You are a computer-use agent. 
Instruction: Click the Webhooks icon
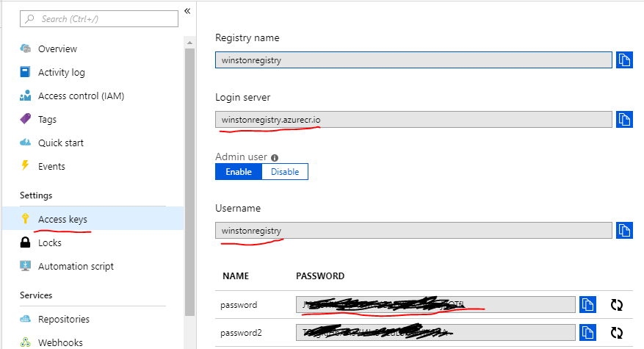(x=26, y=342)
